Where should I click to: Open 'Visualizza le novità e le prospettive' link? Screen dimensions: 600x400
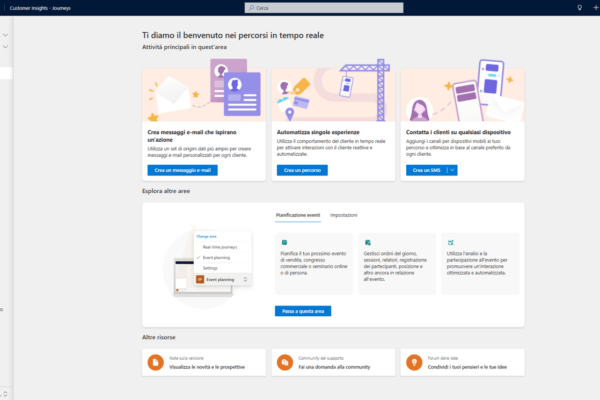tap(207, 367)
